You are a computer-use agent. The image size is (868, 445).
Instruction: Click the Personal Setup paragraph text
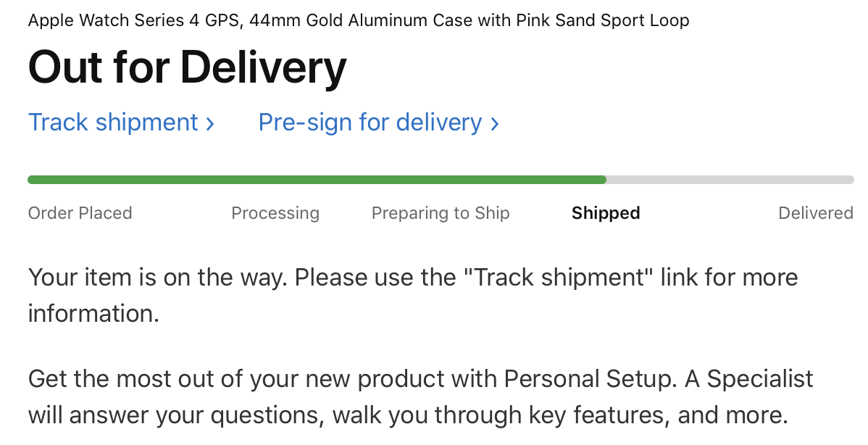tap(421, 397)
